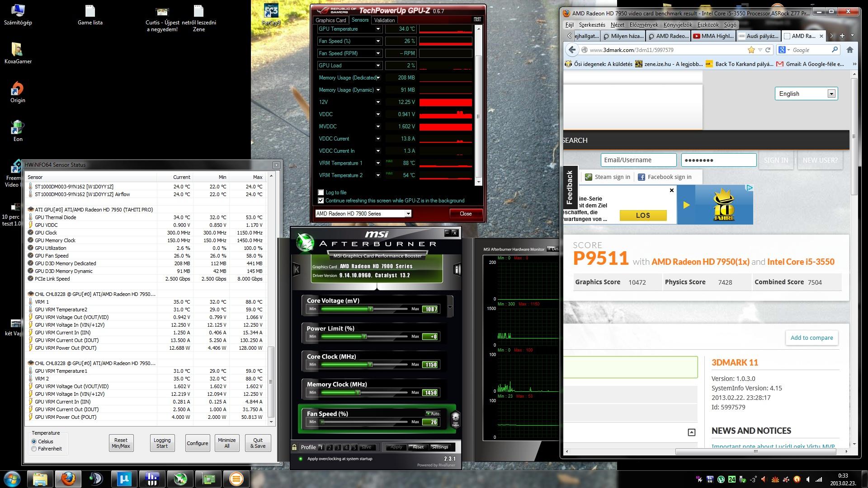Image resolution: width=868 pixels, height=488 pixels.
Task: Adjust Core Clock (MHz) slider handle
Action: pyautogui.click(x=370, y=364)
